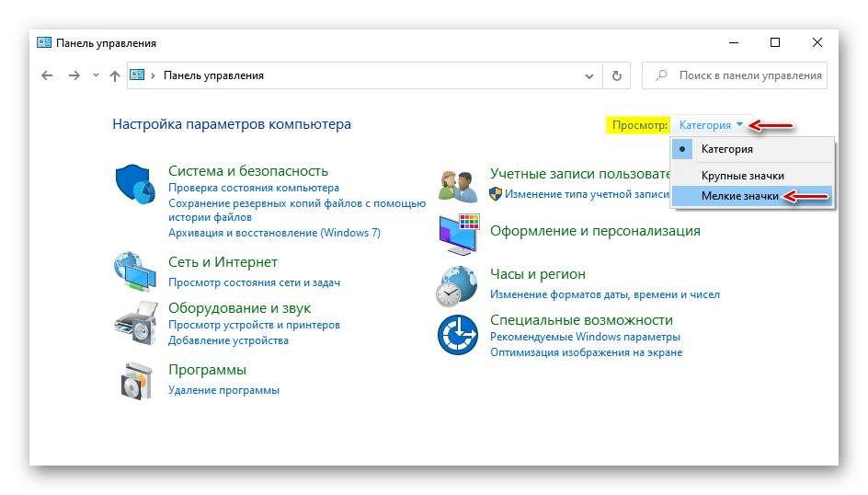Expand the address bar history dropdown
Screen dimensions: 868x495
click(589, 75)
